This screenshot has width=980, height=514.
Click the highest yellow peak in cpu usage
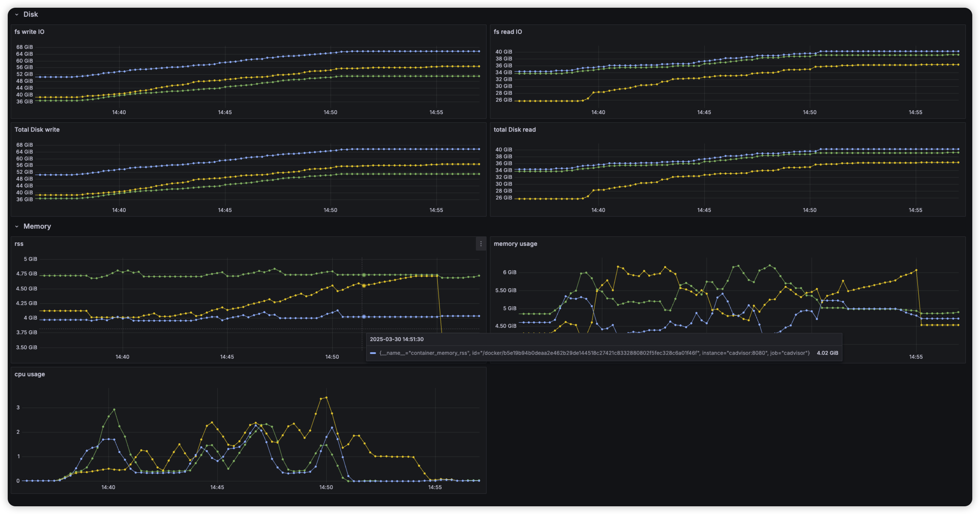326,397
